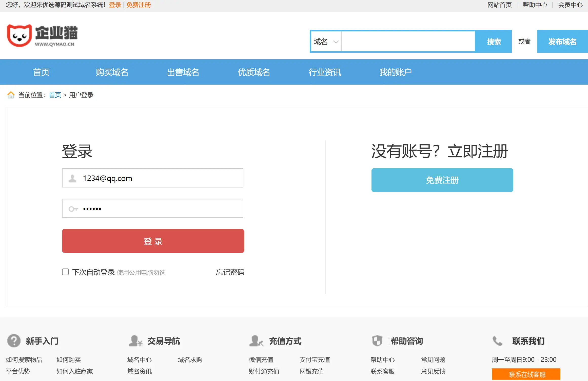The image size is (588, 381).
Task: Click the 新手入门 person icon
Action: pos(13,341)
